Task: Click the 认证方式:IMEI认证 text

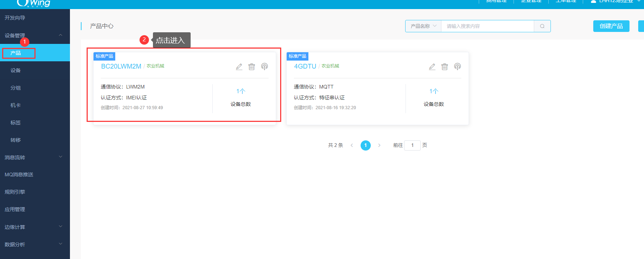Action: pos(124,98)
